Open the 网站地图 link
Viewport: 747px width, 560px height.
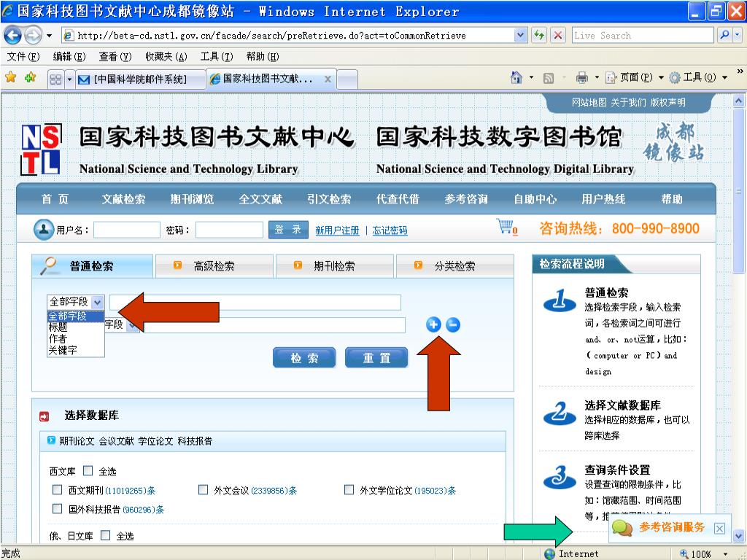click(589, 102)
